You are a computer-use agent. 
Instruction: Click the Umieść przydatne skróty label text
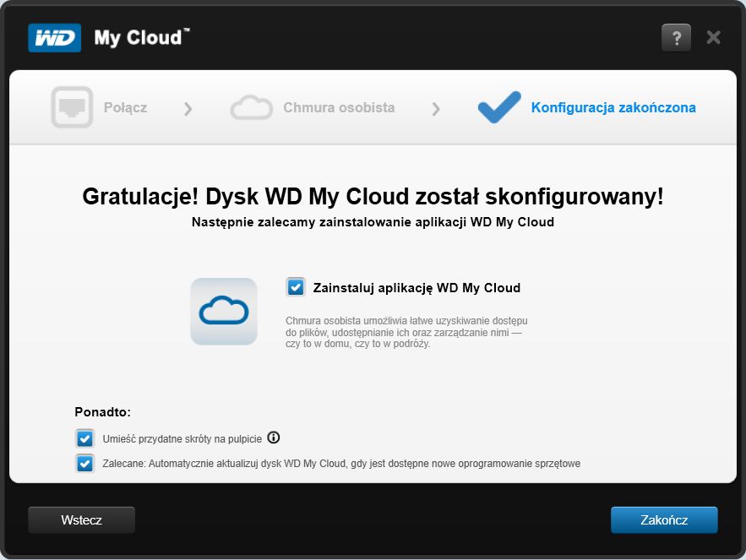pyautogui.click(x=182, y=438)
